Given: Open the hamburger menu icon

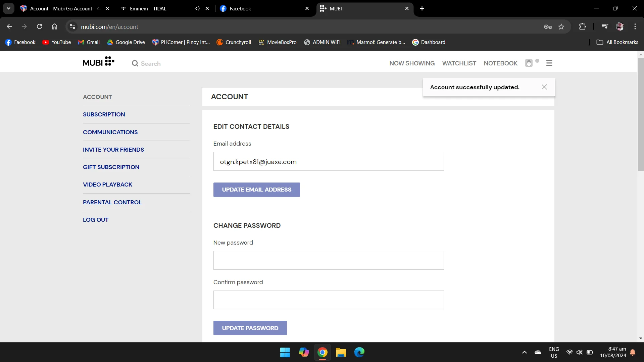Looking at the screenshot, I should (549, 63).
